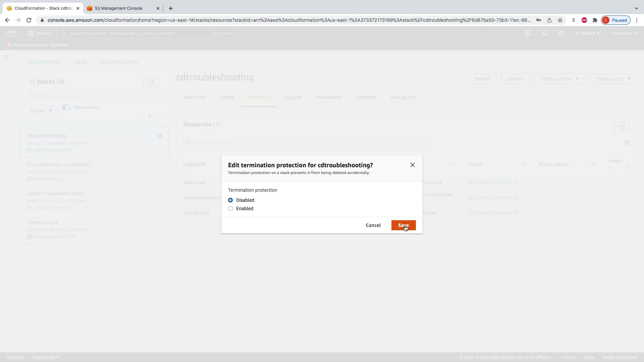Open resources table settings gear
Image resolution: width=644 pixels, height=362 pixels.
pyautogui.click(x=627, y=142)
